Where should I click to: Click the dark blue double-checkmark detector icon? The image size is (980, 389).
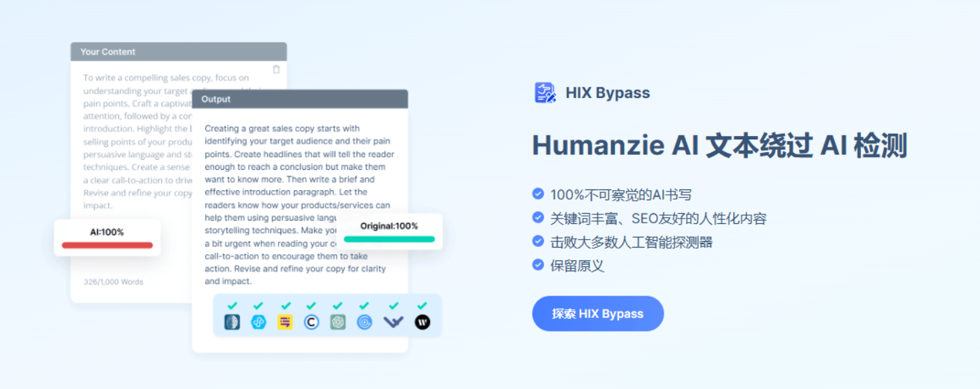pos(393,322)
